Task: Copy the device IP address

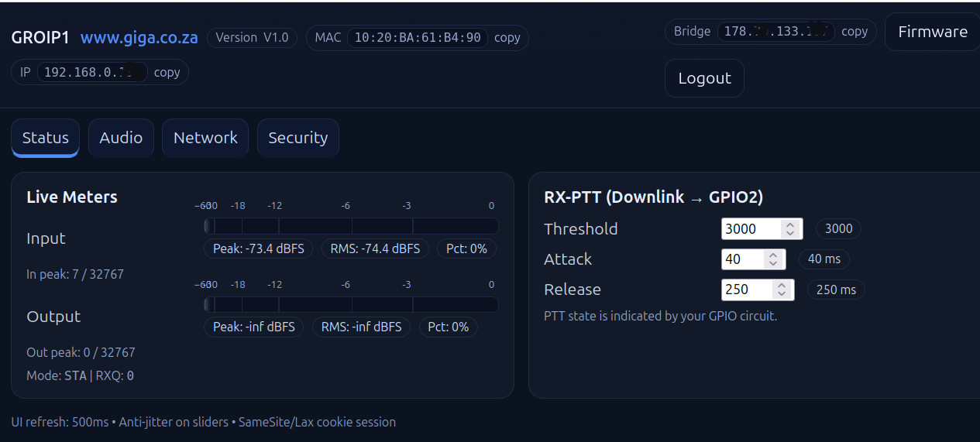Action: click(167, 72)
